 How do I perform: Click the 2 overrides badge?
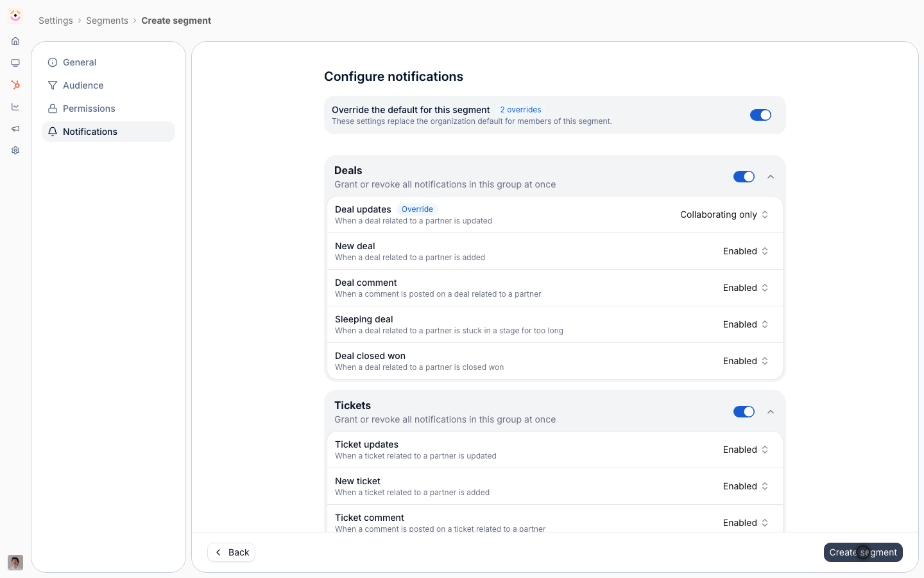520,110
